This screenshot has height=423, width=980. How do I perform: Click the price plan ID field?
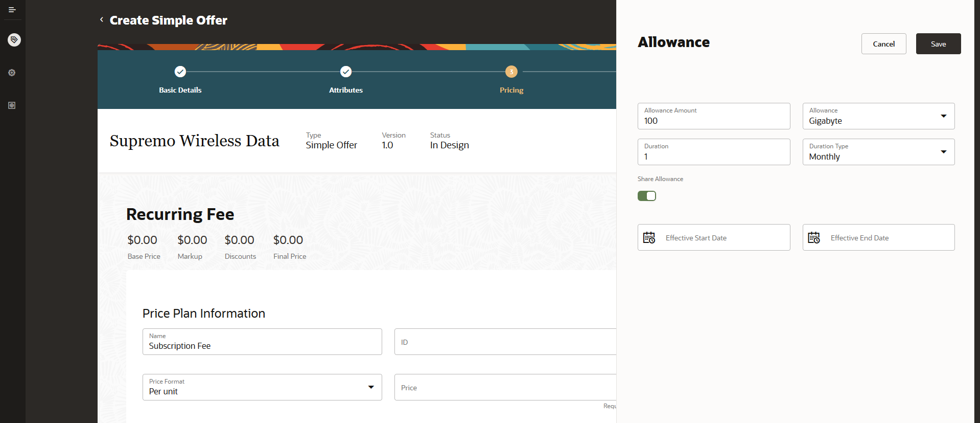[x=505, y=342]
